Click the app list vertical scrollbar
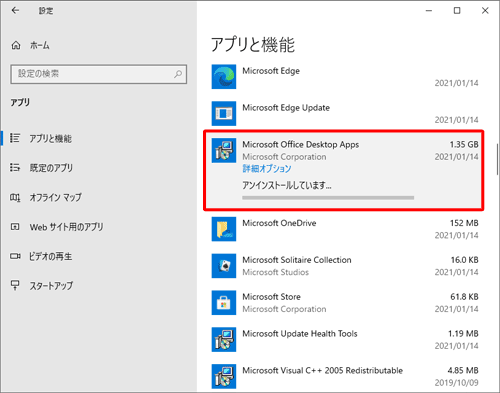 click(x=498, y=159)
